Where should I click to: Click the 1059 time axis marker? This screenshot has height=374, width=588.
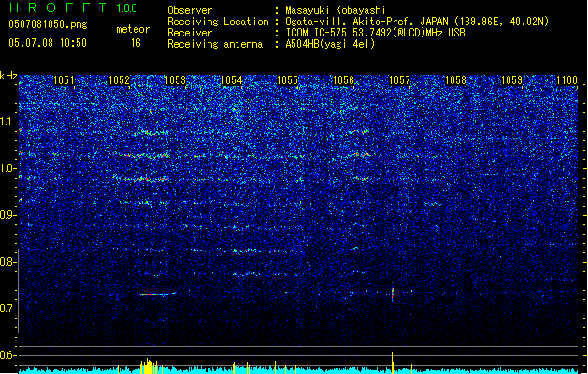click(511, 80)
